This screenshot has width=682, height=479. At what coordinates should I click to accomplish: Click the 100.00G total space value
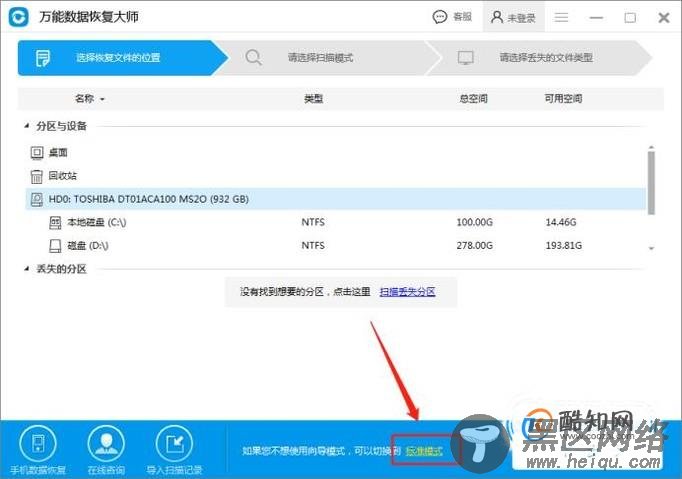[475, 222]
